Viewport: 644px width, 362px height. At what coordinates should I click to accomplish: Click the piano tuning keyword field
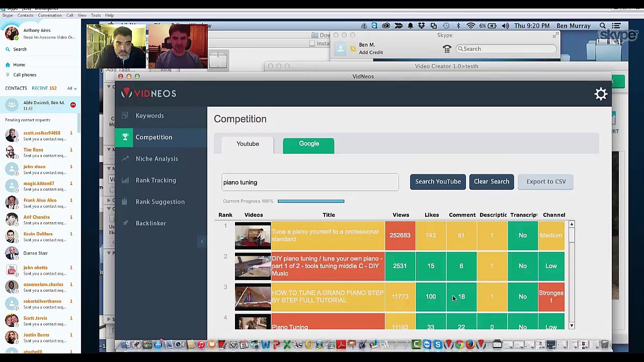coord(310,182)
